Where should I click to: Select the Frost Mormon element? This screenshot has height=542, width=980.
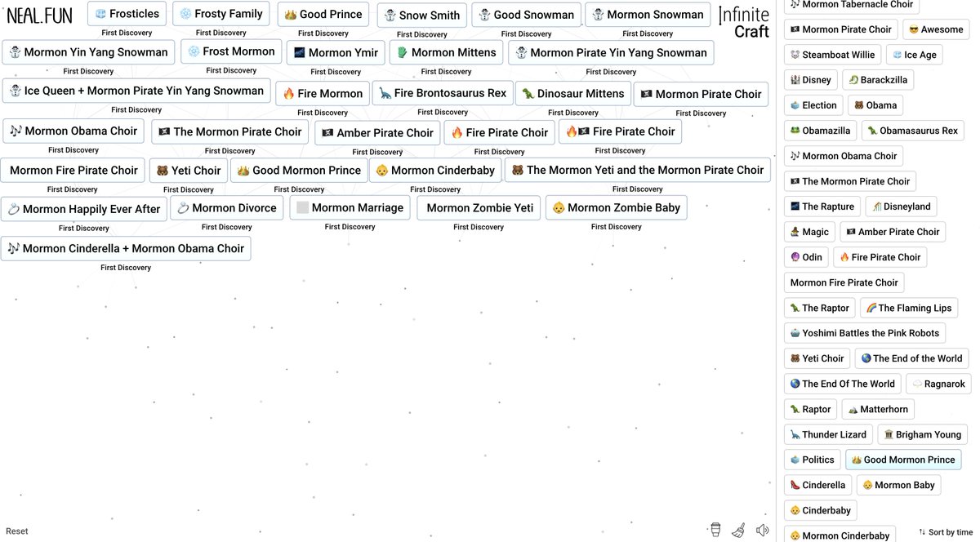(x=231, y=51)
